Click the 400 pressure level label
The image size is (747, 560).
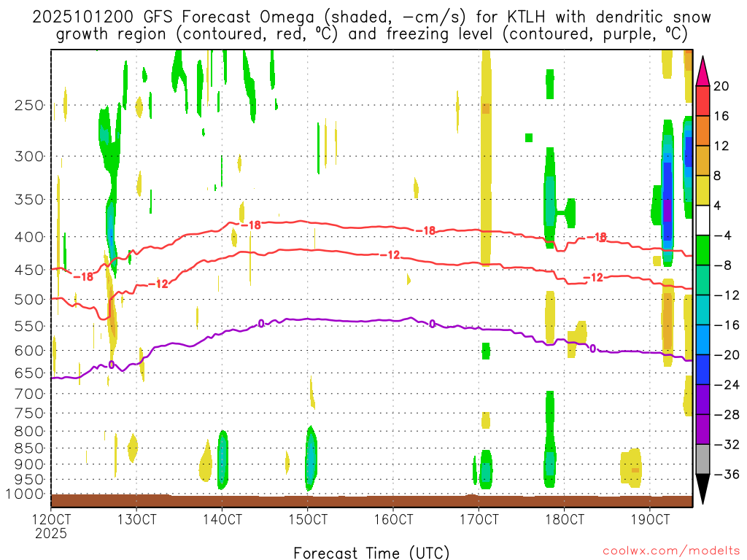coord(28,237)
